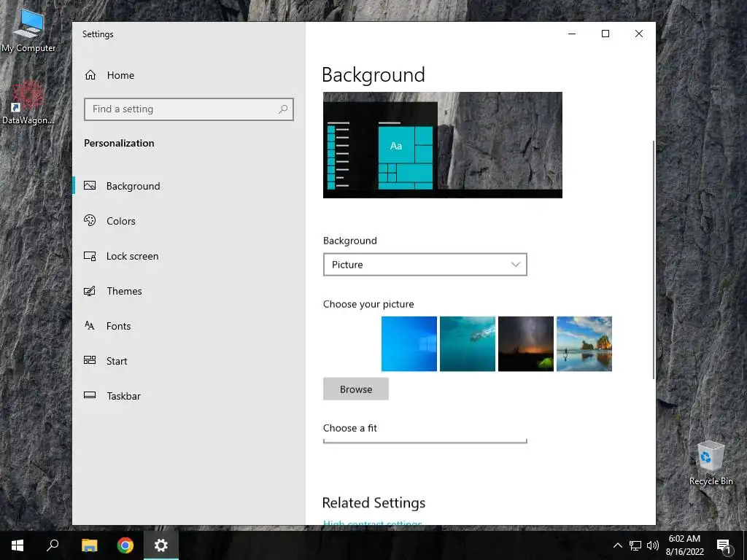Image resolution: width=747 pixels, height=560 pixels.
Task: Click the settings page vertical scrollbar
Action: [x=653, y=260]
